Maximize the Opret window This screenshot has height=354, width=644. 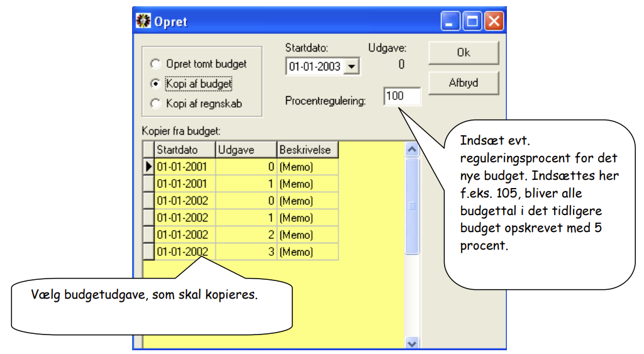pyautogui.click(x=472, y=21)
